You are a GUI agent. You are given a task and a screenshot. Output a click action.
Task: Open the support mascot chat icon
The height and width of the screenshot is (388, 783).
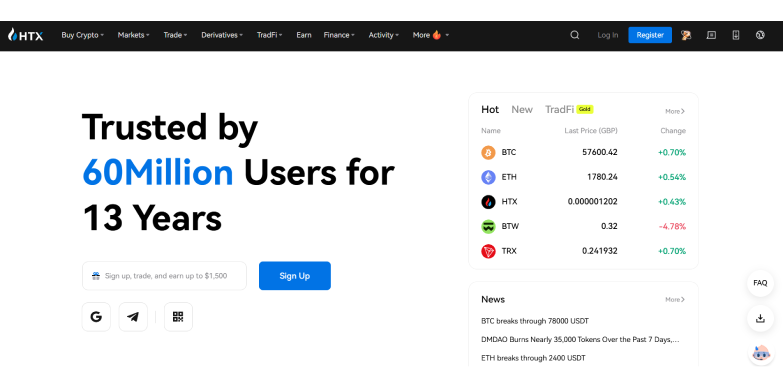pos(761,354)
